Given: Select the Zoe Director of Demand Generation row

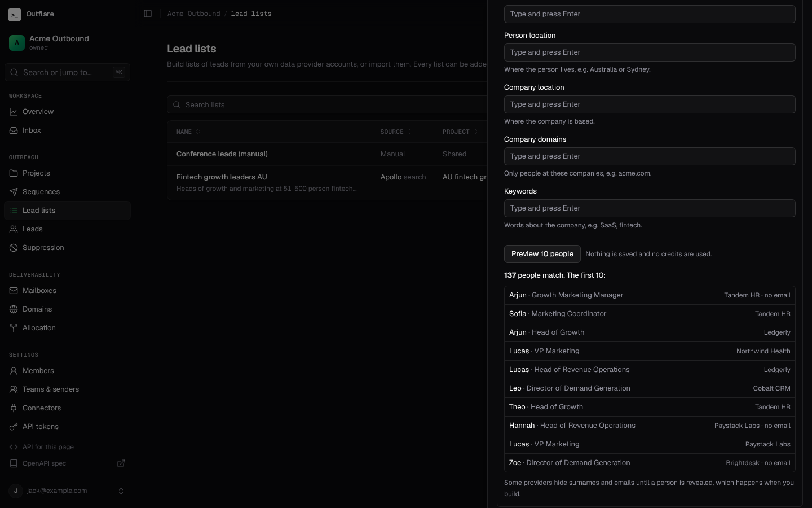Looking at the screenshot, I should tap(650, 463).
